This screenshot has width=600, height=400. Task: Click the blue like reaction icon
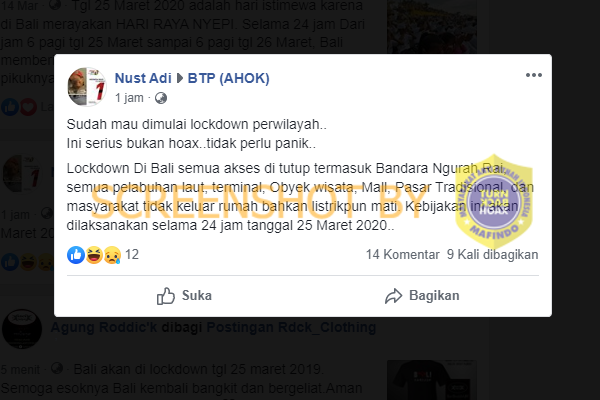76,255
